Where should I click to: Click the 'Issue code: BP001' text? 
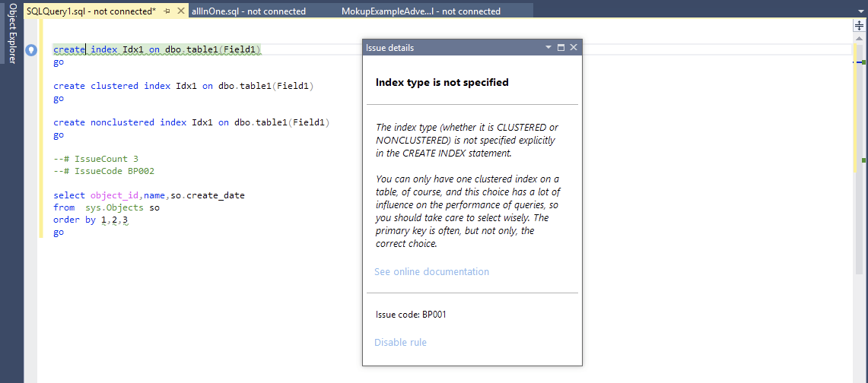point(416,314)
